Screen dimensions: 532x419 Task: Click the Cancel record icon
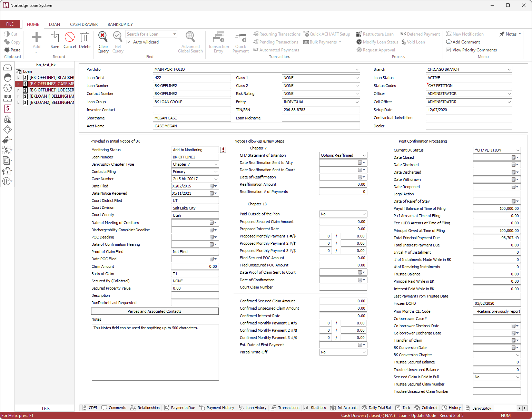(x=70, y=37)
